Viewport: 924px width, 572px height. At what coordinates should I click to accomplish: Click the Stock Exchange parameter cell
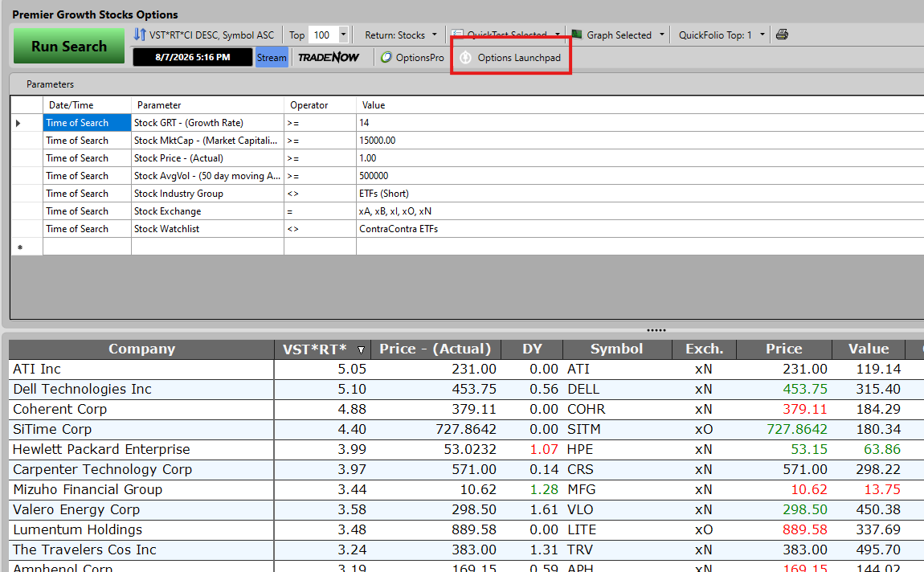point(207,211)
